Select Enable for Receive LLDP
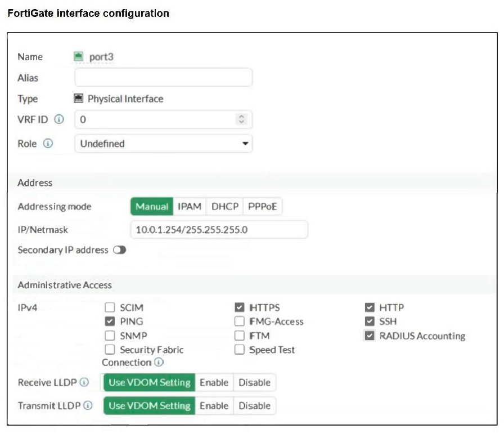 coord(214,382)
